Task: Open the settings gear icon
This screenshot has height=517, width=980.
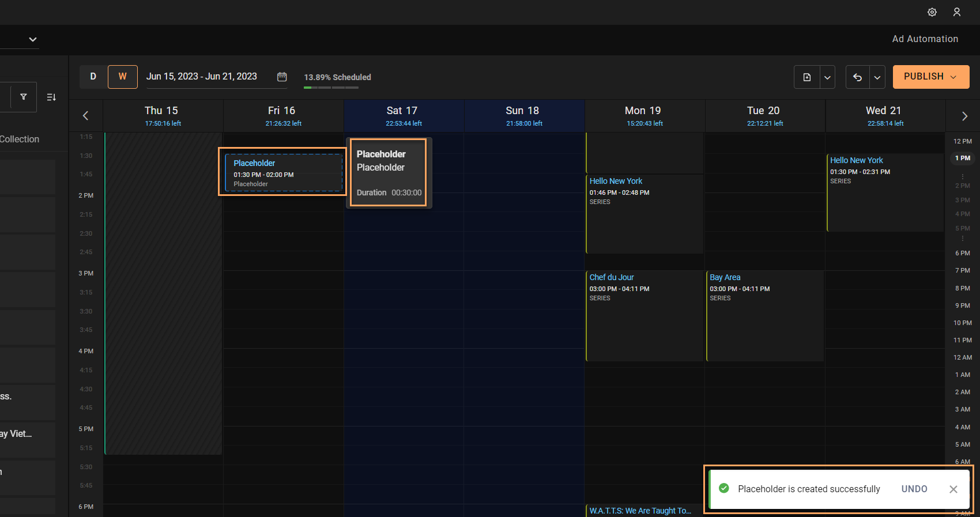Action: click(x=932, y=12)
